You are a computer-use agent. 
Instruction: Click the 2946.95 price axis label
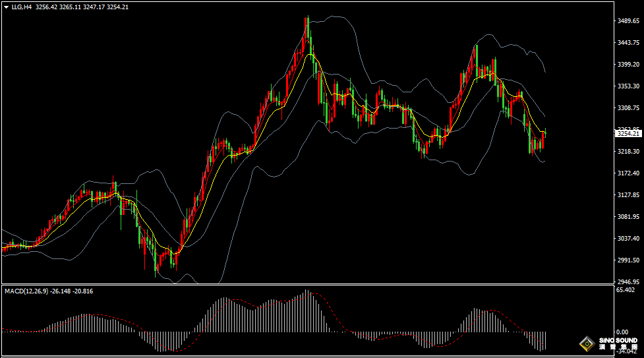[x=628, y=282]
